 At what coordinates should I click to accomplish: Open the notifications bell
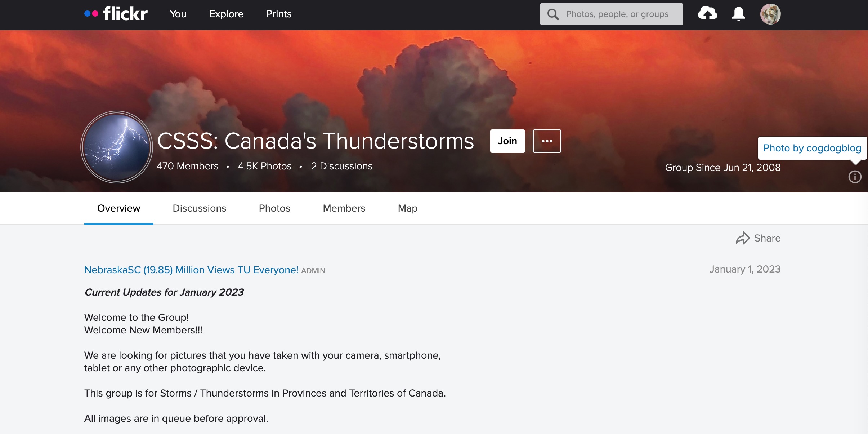pos(738,14)
